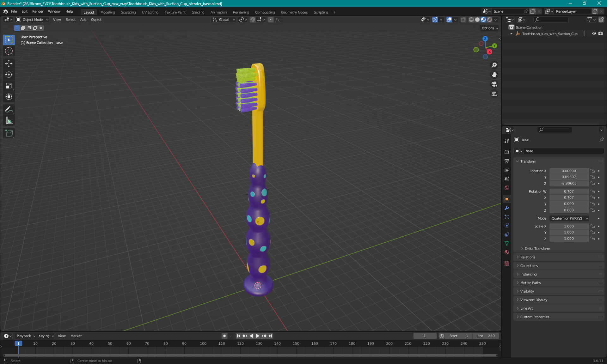Switch to the Shading workspace tab
This screenshot has height=364, width=607.
click(198, 12)
